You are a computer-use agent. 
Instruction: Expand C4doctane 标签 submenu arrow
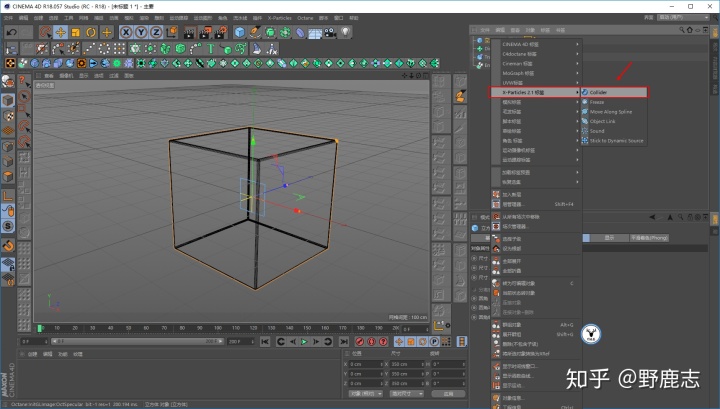pos(577,54)
